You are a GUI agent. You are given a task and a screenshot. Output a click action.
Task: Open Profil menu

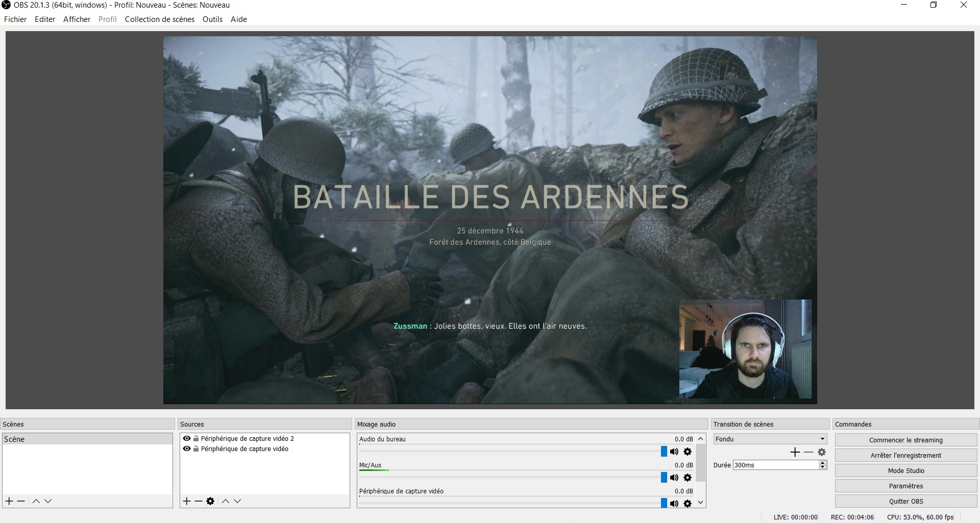tap(108, 19)
